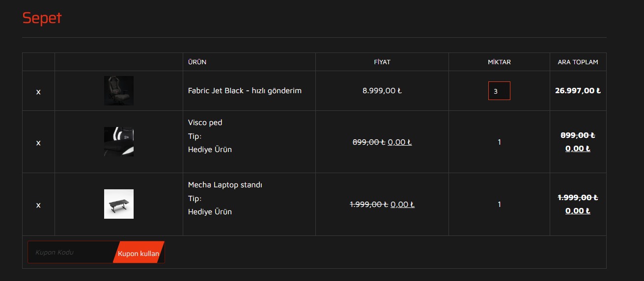Open the Fabric Jet Black chair thumbnail

[119, 91]
